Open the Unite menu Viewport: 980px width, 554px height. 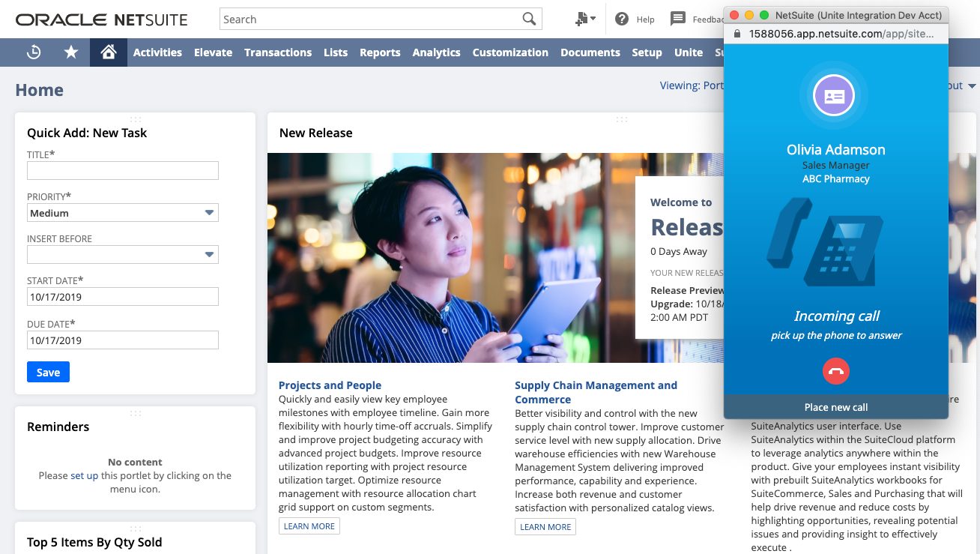click(689, 52)
